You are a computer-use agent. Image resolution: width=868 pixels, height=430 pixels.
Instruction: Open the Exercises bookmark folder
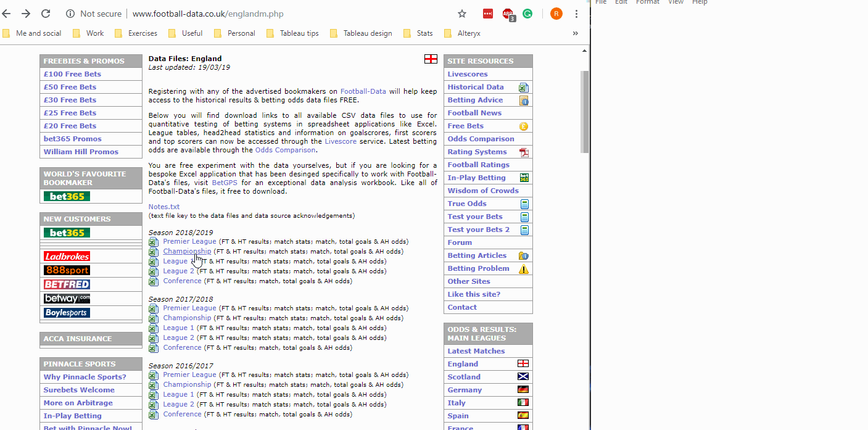[136, 33]
